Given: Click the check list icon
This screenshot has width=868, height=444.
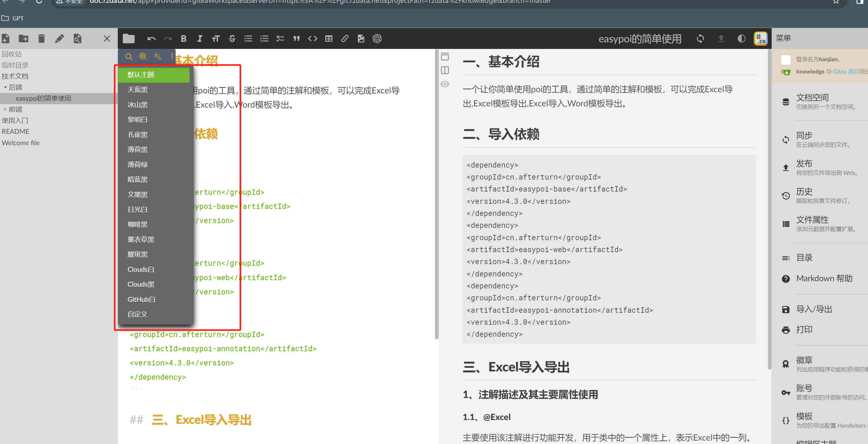Looking at the screenshot, I should [x=280, y=39].
